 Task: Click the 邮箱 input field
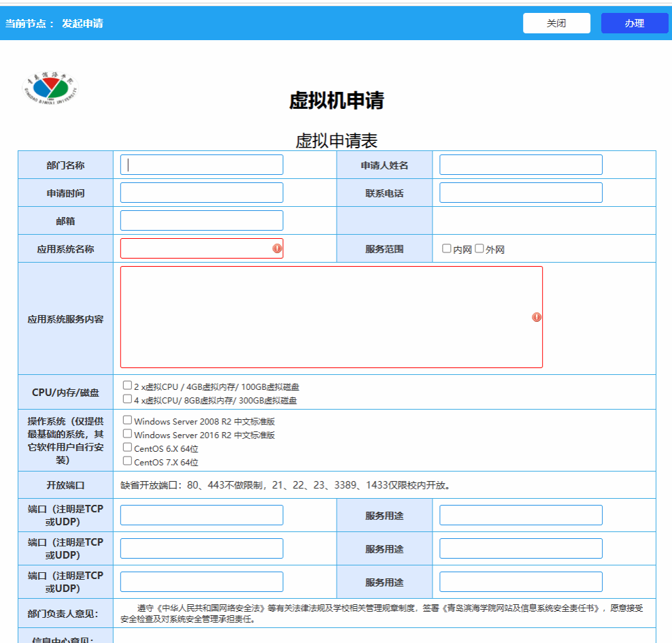(202, 220)
